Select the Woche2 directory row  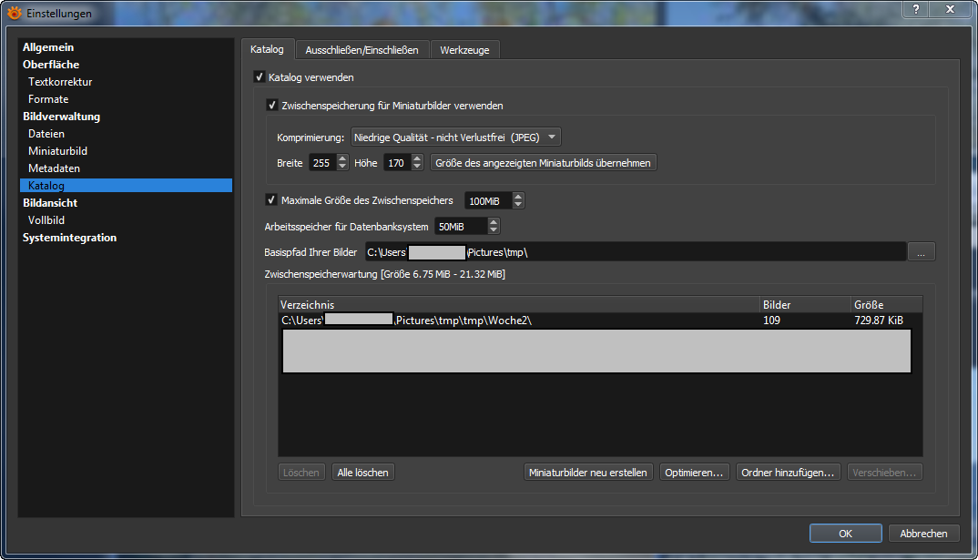[x=519, y=321]
